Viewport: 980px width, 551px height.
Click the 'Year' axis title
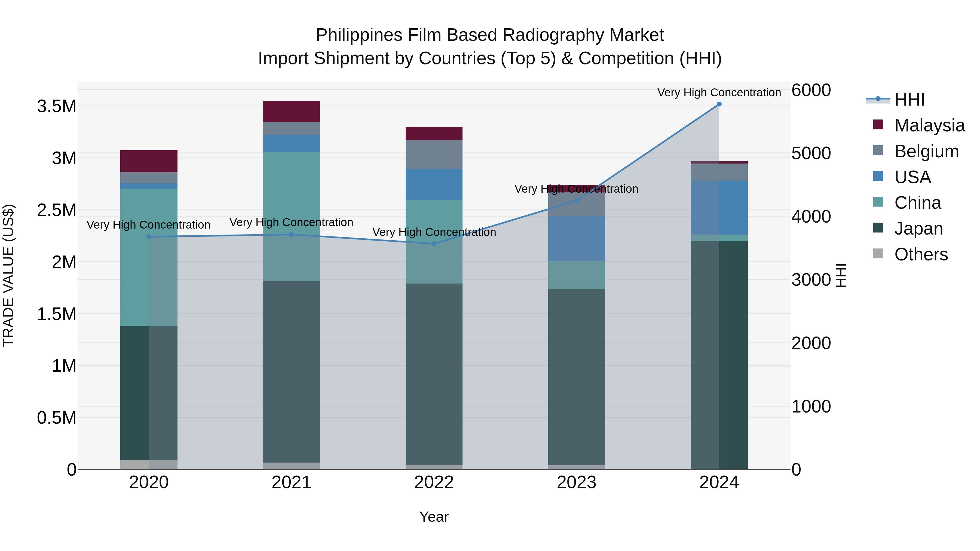434,517
